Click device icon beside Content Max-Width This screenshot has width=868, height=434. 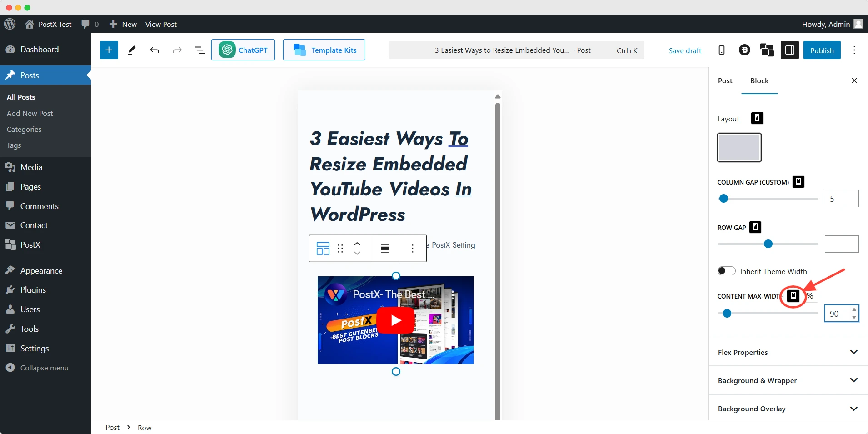click(793, 296)
